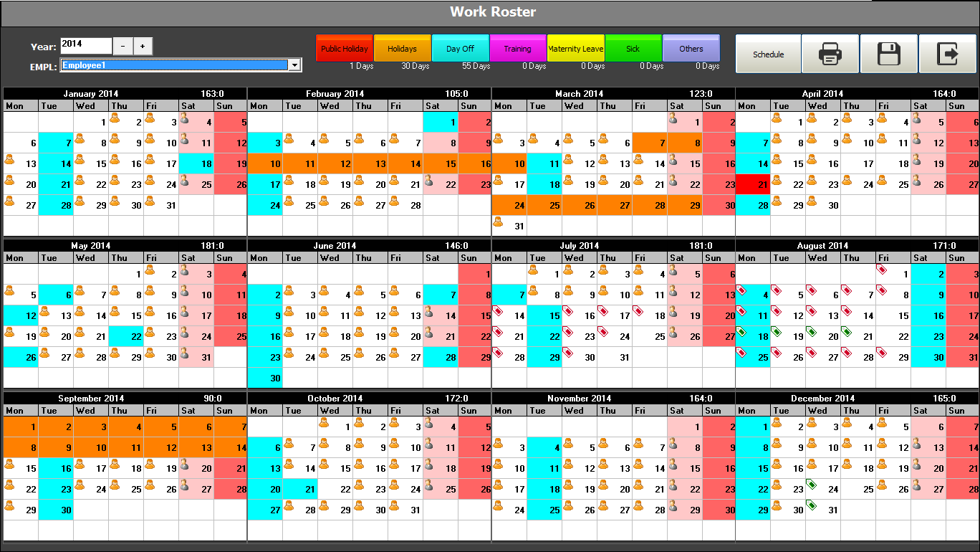
Task: Click the floppy disk save icon
Action: 888,54
